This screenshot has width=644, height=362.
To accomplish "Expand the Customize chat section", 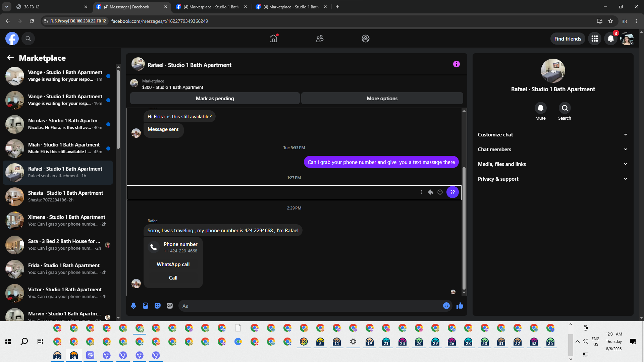I will (x=552, y=135).
